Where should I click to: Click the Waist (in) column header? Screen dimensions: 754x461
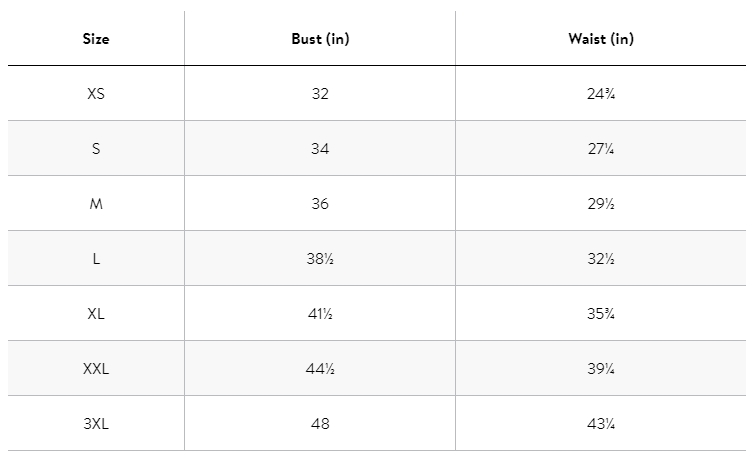click(600, 39)
